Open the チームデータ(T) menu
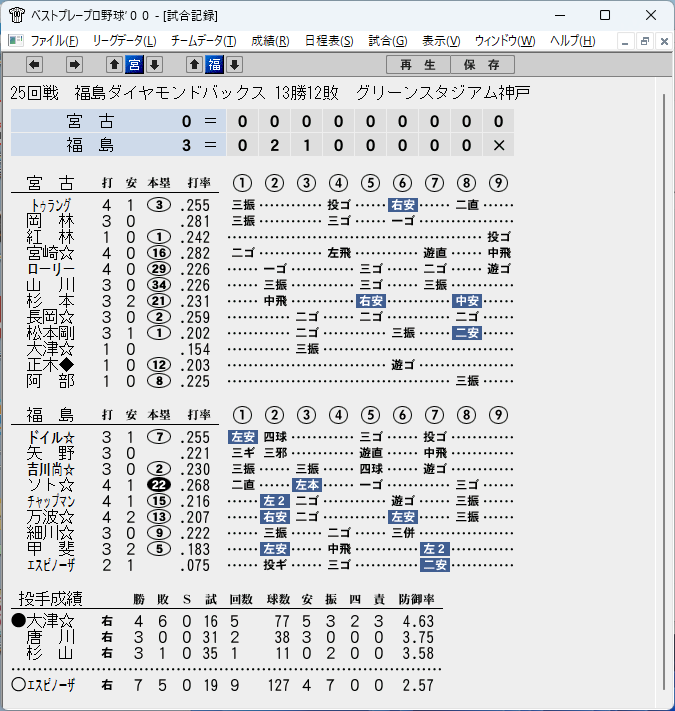 [x=204, y=41]
